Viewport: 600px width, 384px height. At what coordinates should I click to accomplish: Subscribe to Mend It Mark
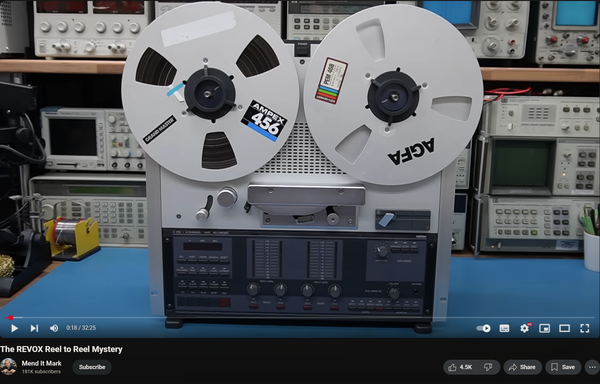point(92,367)
